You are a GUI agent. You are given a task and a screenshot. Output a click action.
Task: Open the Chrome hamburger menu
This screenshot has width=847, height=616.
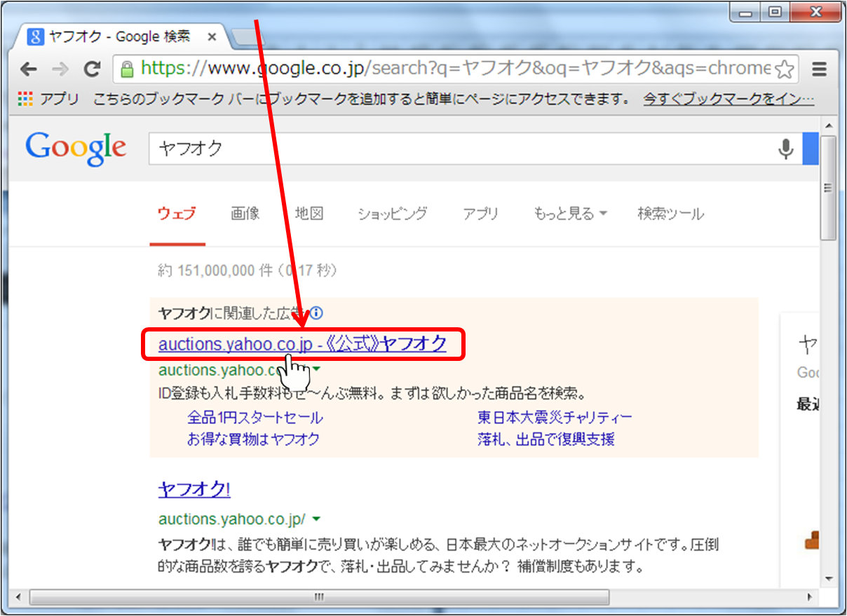coord(818,69)
